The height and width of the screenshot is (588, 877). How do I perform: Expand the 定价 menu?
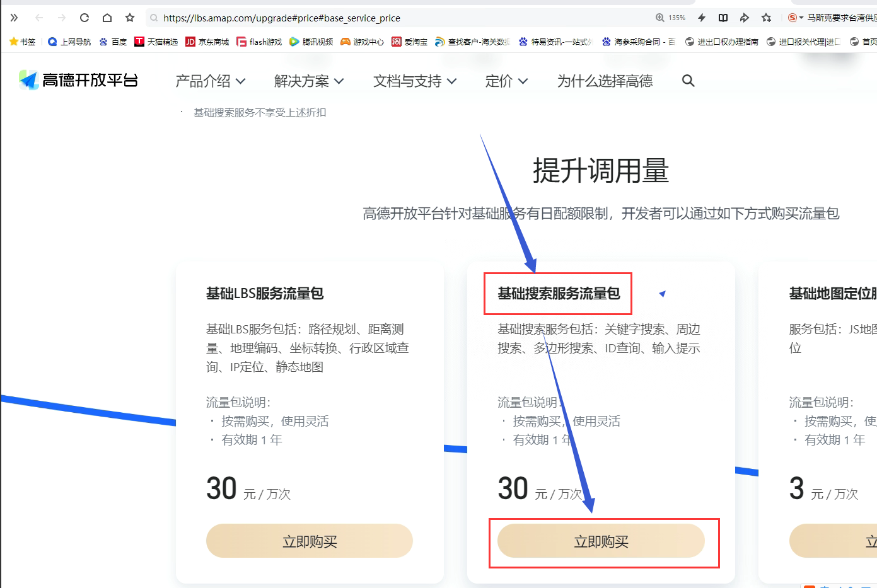(x=506, y=81)
